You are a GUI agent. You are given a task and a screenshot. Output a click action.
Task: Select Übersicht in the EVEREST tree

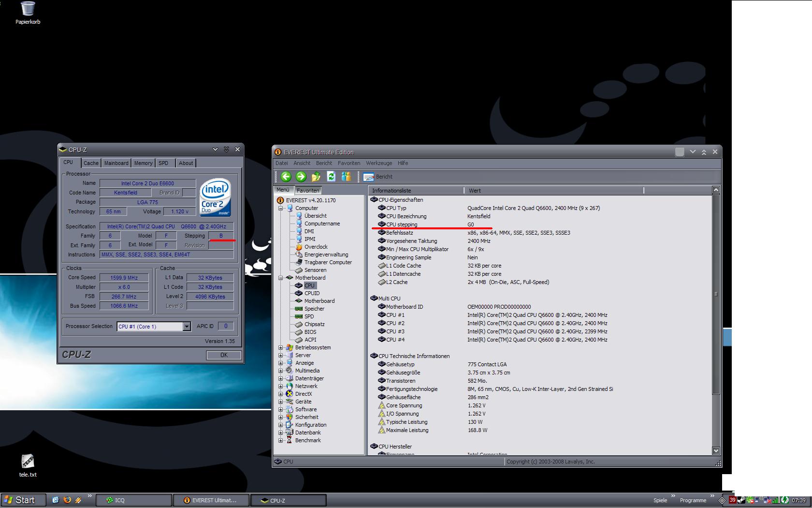click(x=315, y=216)
